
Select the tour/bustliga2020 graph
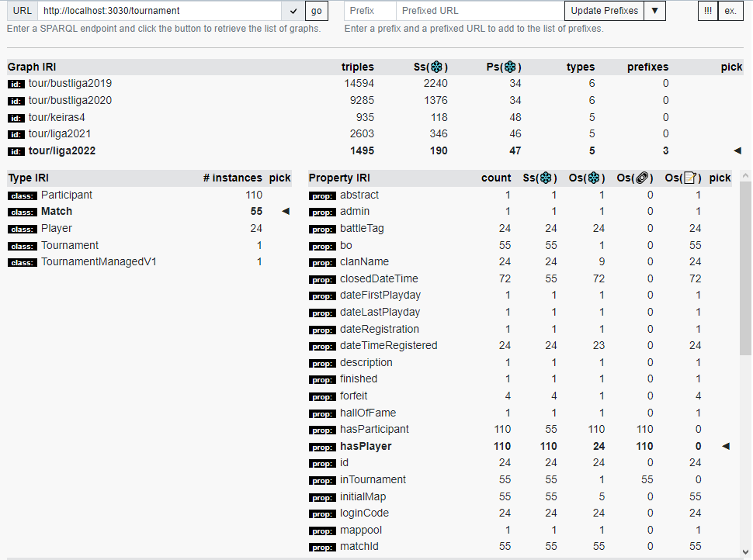pyautogui.click(x=70, y=100)
